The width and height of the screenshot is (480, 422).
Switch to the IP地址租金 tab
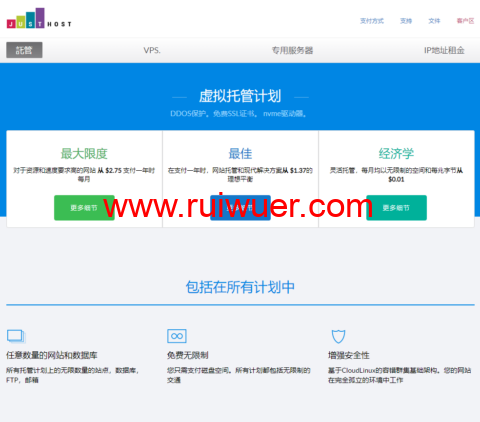pyautogui.click(x=444, y=50)
